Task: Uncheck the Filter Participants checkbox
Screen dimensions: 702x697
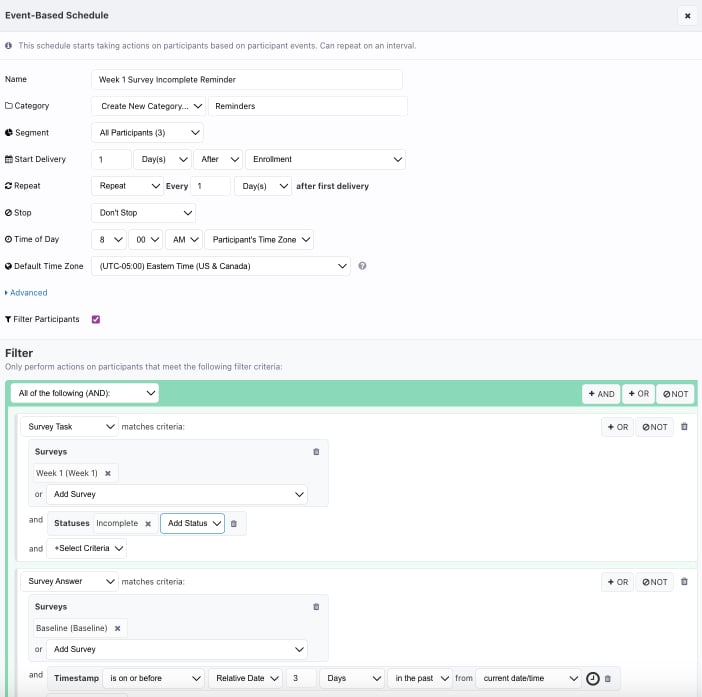Action: click(x=96, y=319)
